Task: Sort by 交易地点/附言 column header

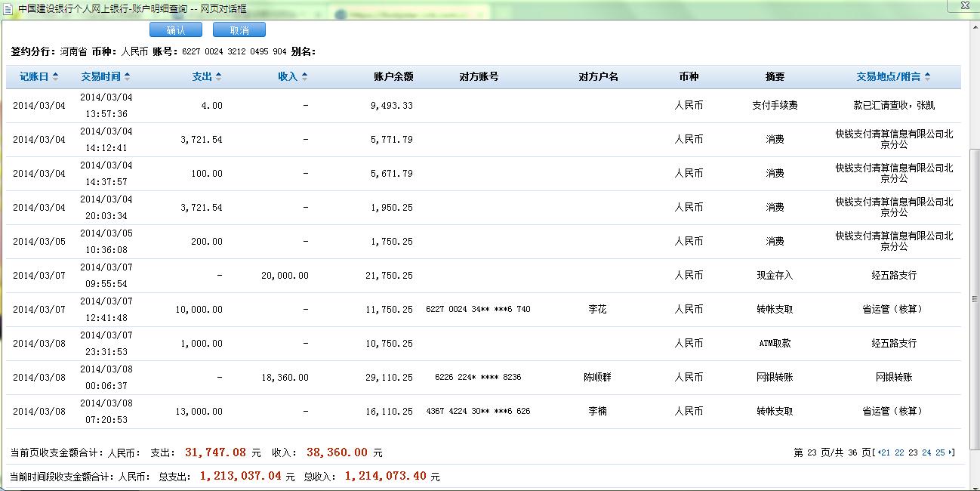Action: pyautogui.click(x=889, y=76)
